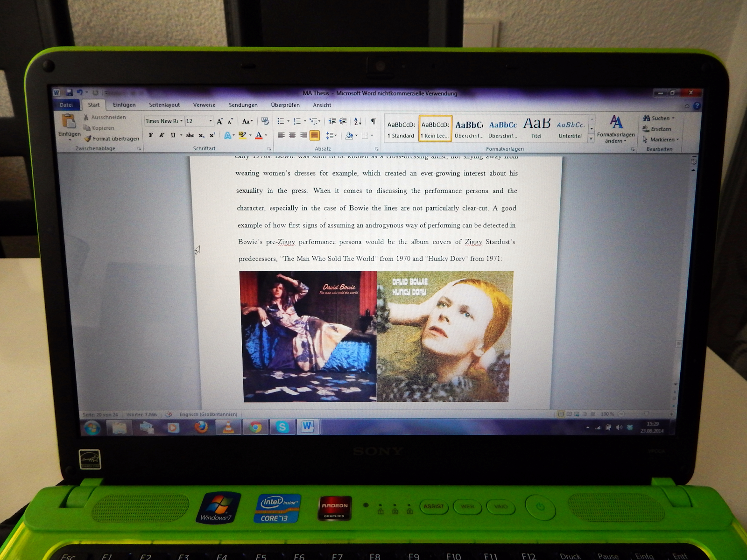Open the Datei tab
747x560 pixels.
[66, 105]
